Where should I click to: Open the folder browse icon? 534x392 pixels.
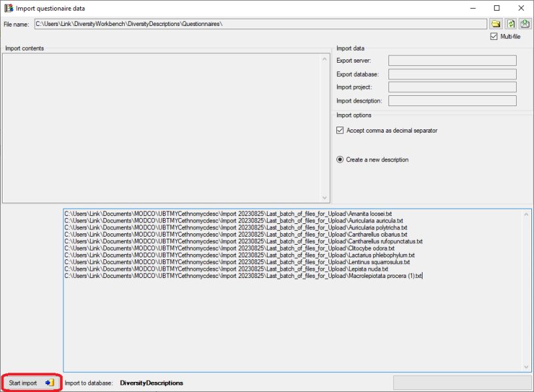496,24
